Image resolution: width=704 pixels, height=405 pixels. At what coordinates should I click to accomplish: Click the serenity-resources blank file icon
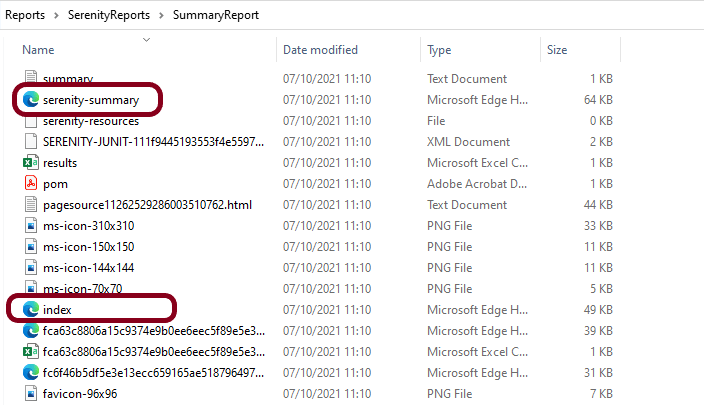30,121
